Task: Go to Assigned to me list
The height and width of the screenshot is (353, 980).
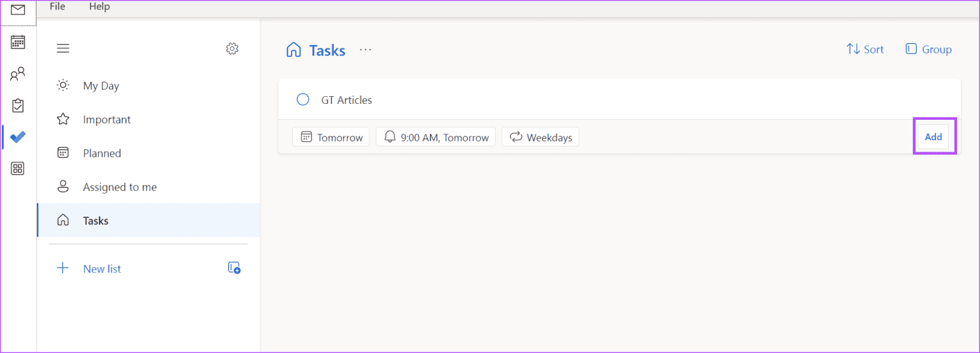Action: tap(148, 187)
